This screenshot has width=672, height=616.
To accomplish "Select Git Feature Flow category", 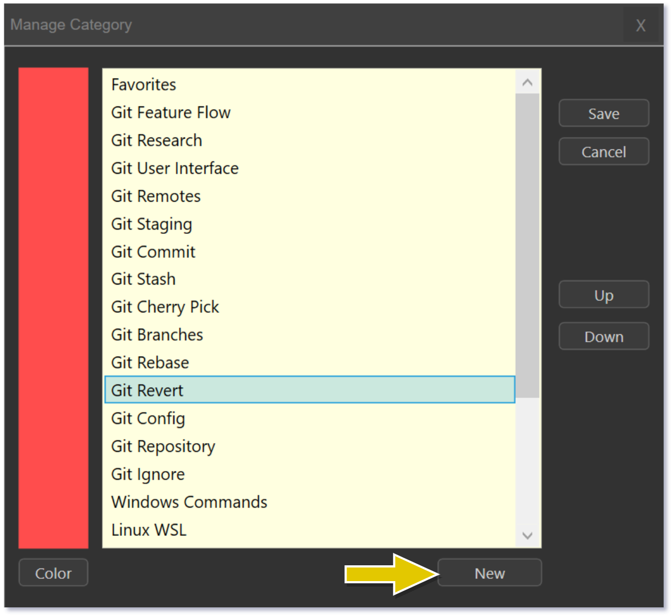I will coord(171,112).
